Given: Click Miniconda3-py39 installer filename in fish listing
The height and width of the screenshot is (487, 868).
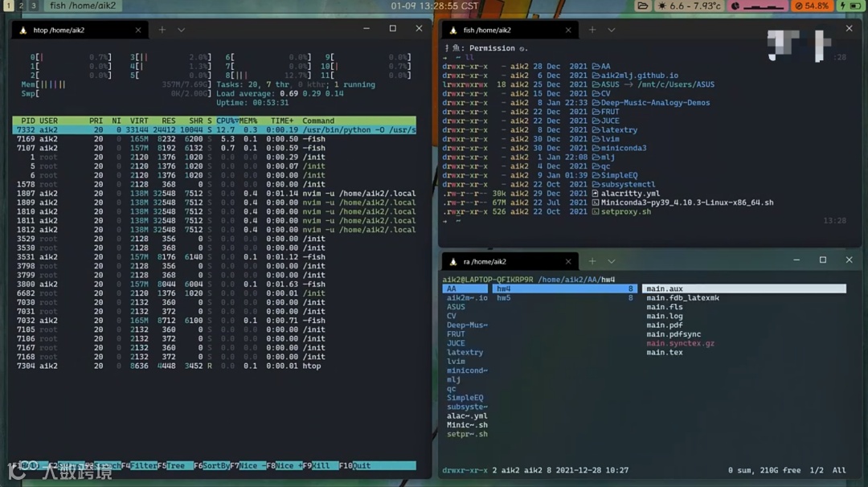Looking at the screenshot, I should (687, 203).
